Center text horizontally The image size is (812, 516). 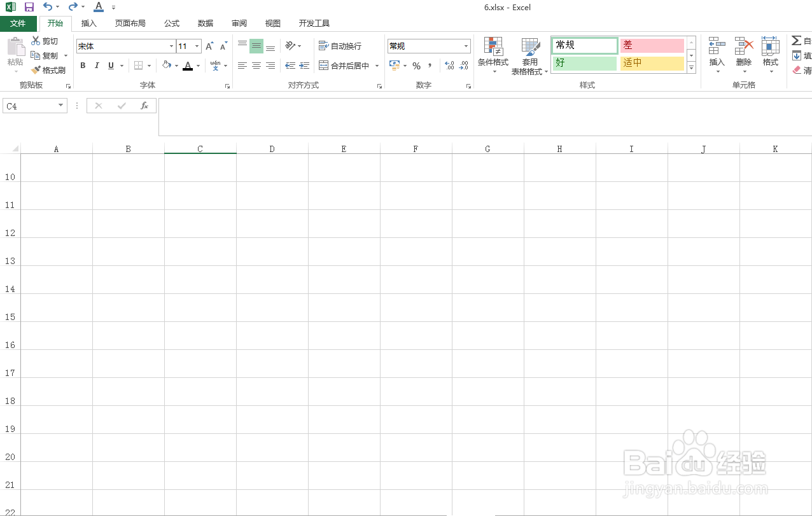(256, 66)
